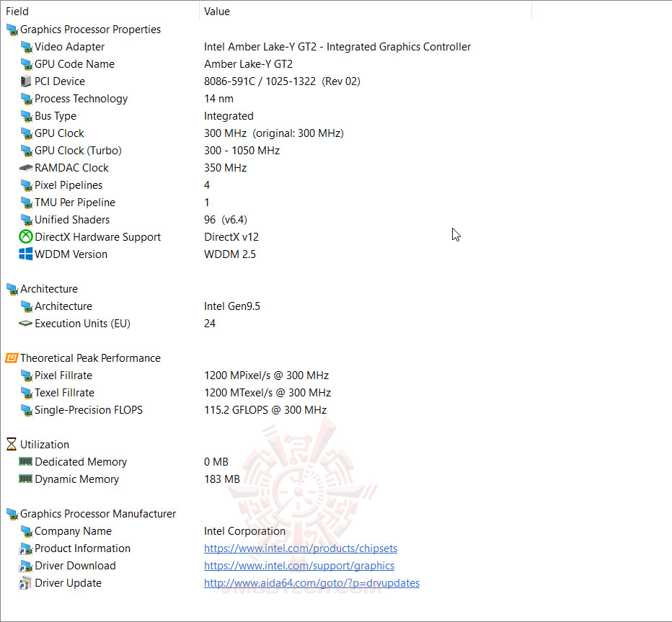Viewport: 672px width, 622px height.
Task: Select the 'WDDM 2.5' value
Action: click(x=230, y=254)
